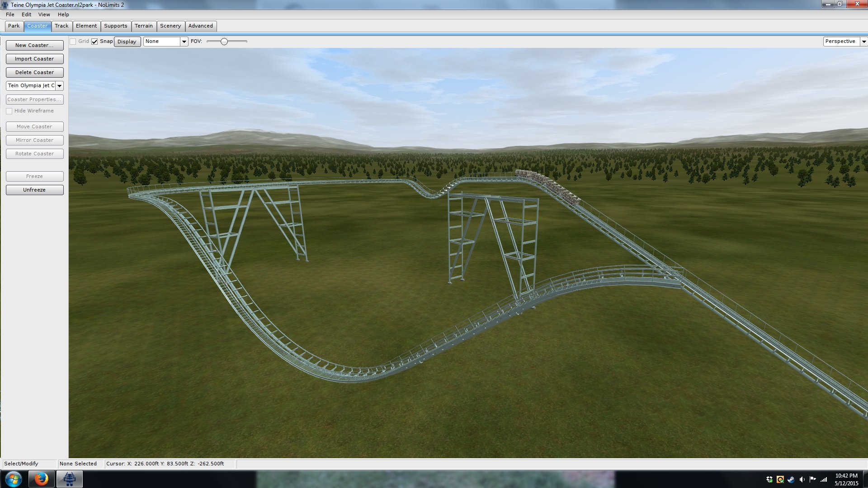868x488 pixels.
Task: Click the Dropbox tray icon
Action: tap(769, 479)
